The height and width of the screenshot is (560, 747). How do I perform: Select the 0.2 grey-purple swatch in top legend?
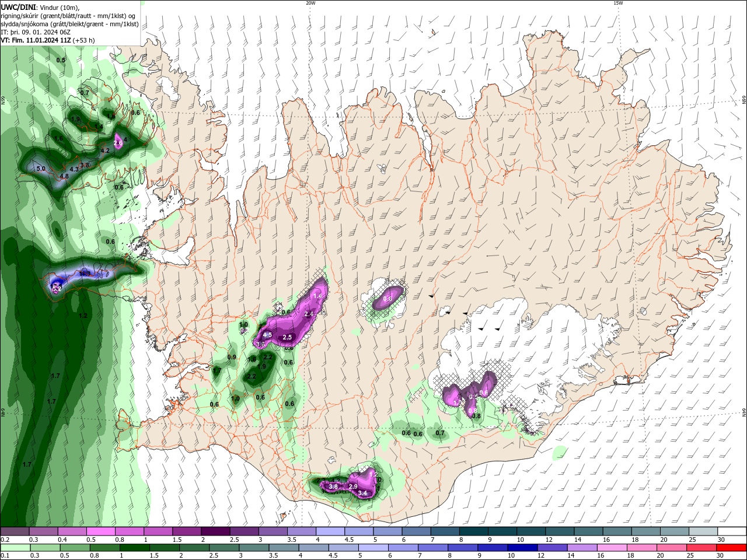tap(15, 531)
